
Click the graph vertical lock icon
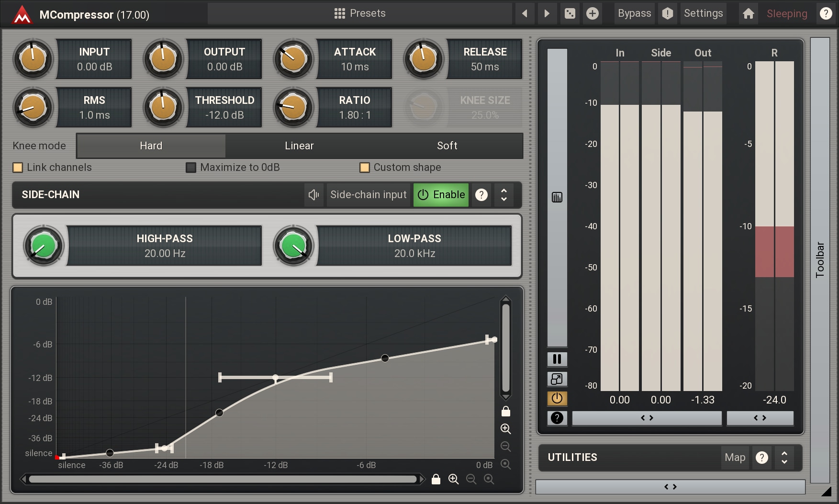coord(506,412)
